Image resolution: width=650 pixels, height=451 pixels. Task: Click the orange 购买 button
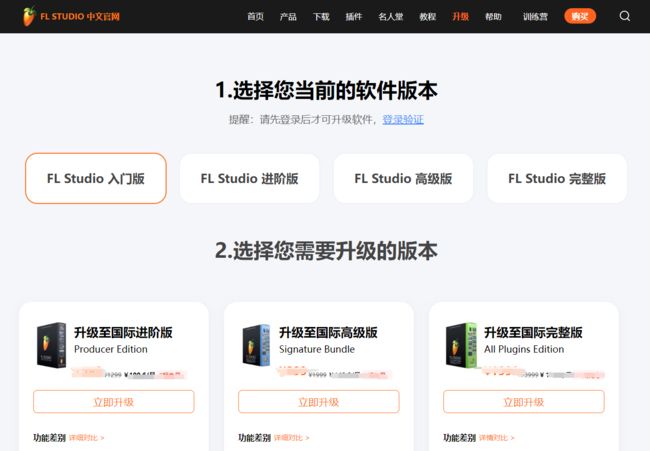point(580,16)
